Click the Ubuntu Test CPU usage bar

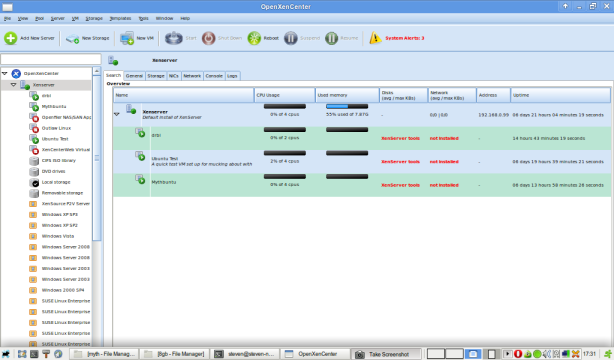pyautogui.click(x=285, y=153)
